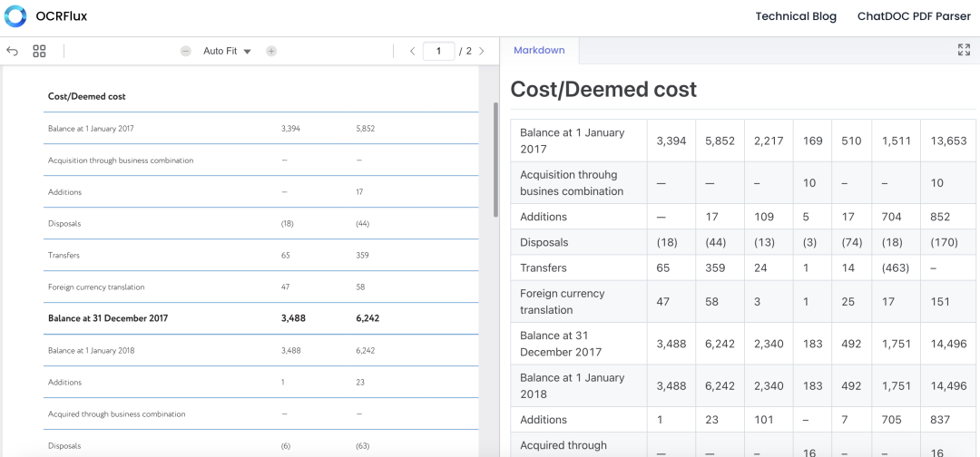The height and width of the screenshot is (457, 980).
Task: Click the OCRFlux brand name
Action: pos(62,16)
